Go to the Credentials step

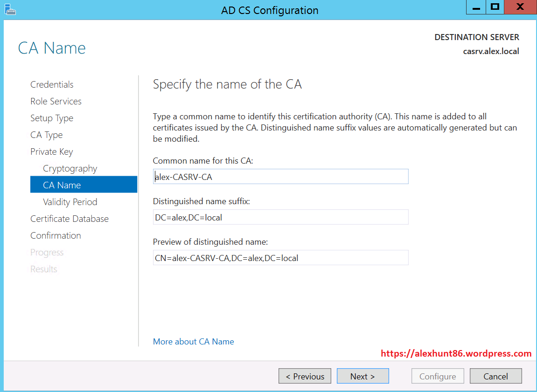[x=52, y=84]
